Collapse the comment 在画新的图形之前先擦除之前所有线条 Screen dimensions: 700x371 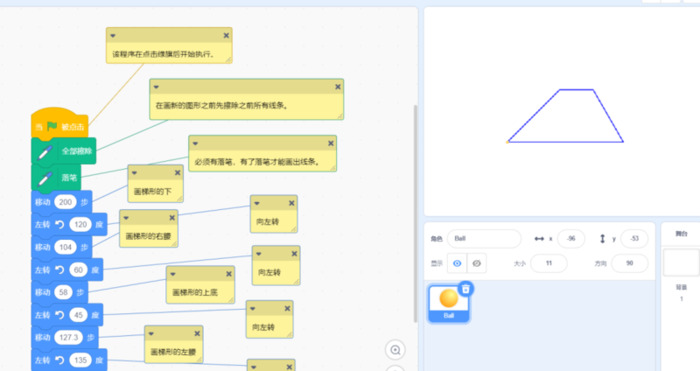pyautogui.click(x=156, y=87)
